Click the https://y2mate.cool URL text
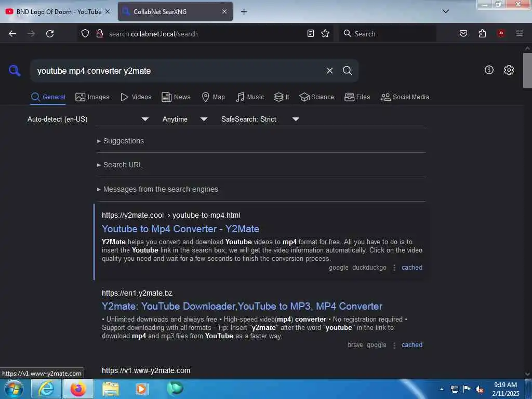Viewport: 532px width, 399px height. (x=132, y=215)
